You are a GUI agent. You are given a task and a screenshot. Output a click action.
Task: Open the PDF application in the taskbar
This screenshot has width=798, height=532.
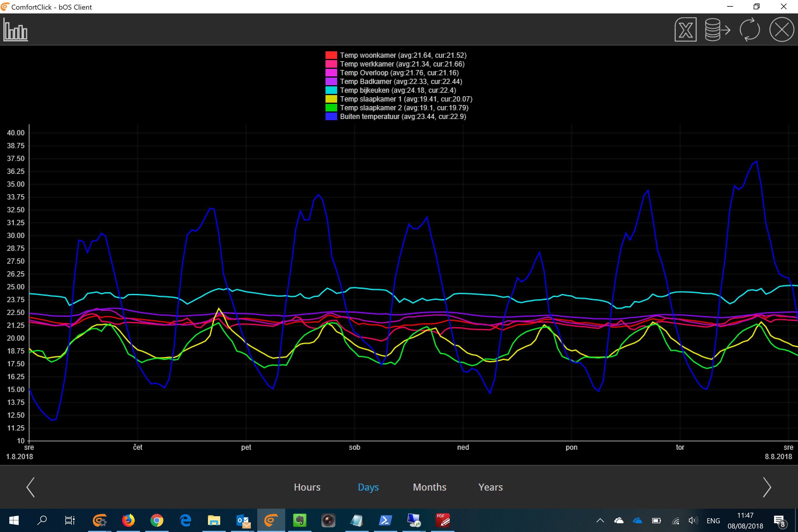[x=442, y=520]
